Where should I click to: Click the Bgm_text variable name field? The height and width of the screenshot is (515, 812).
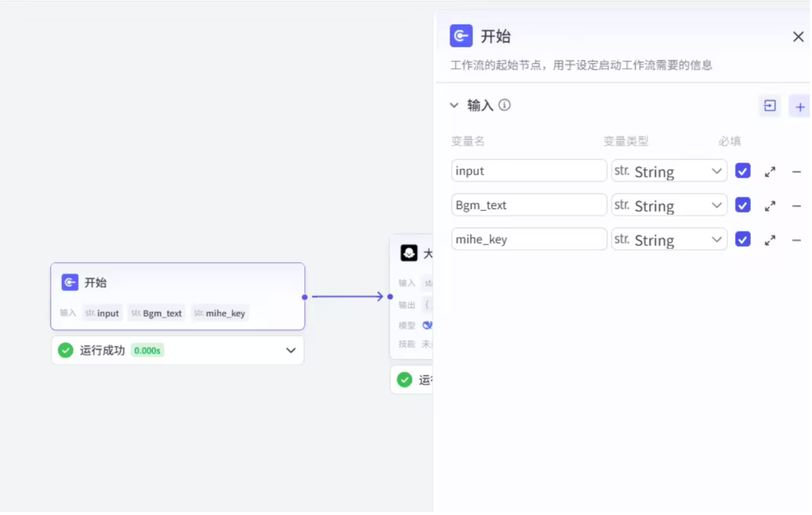point(529,205)
